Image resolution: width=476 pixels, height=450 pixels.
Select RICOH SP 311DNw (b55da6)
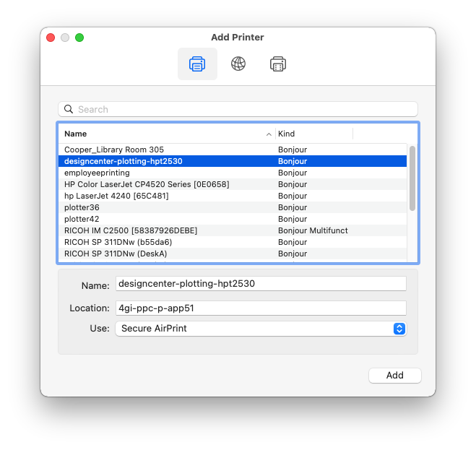pos(233,242)
